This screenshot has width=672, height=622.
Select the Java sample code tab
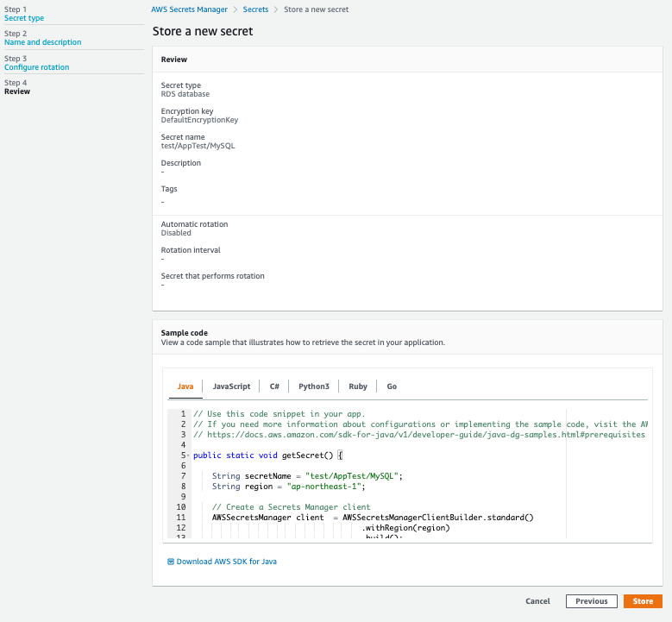(185, 386)
